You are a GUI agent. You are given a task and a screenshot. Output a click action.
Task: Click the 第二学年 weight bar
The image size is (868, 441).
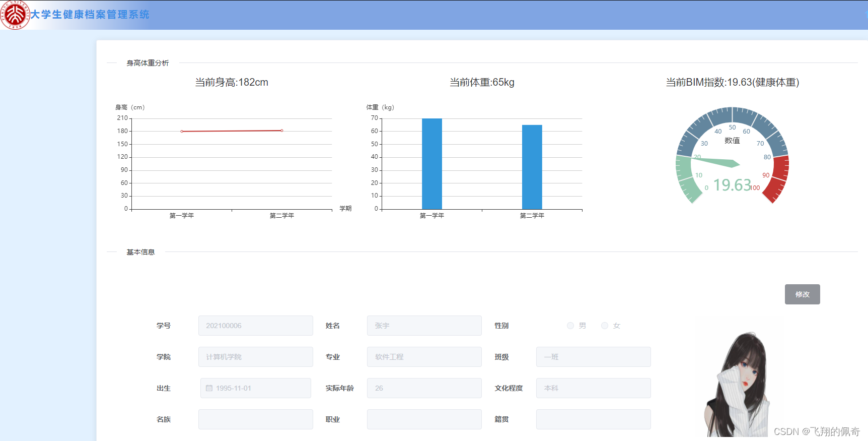coord(532,167)
